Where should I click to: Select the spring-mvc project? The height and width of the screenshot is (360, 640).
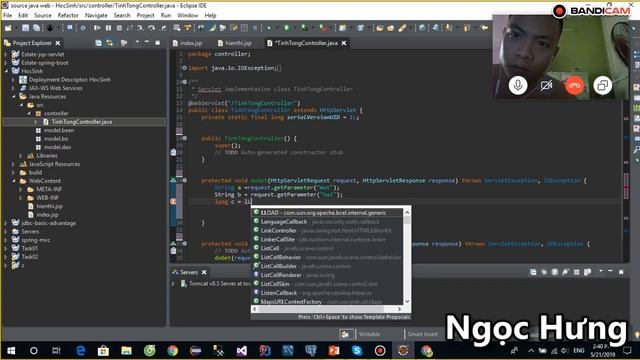tap(36, 240)
